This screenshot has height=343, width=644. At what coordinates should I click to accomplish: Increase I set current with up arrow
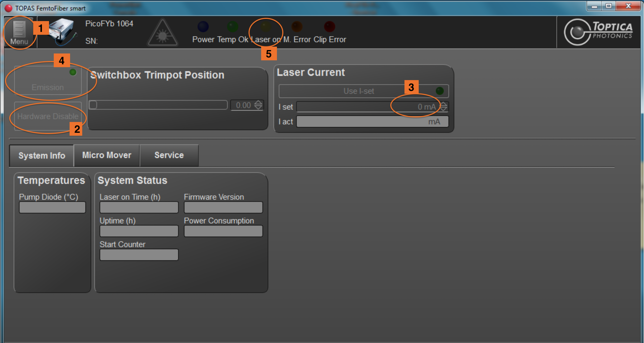tap(444, 104)
